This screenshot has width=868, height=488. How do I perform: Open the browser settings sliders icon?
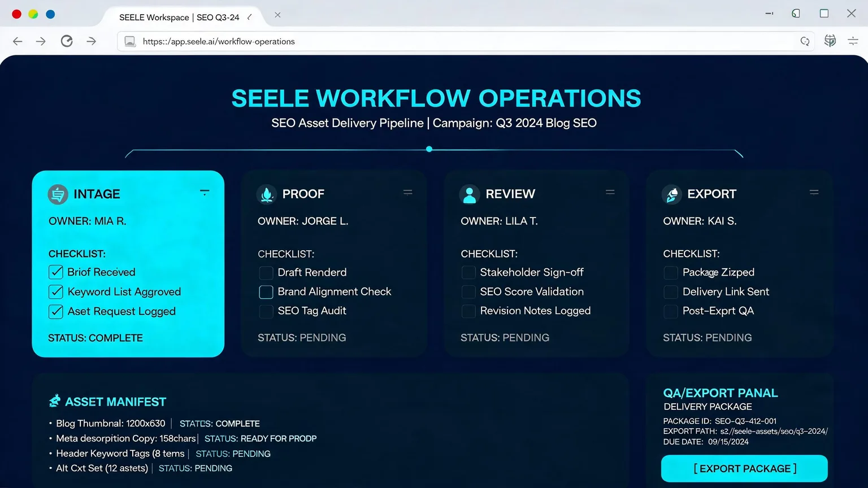(853, 41)
